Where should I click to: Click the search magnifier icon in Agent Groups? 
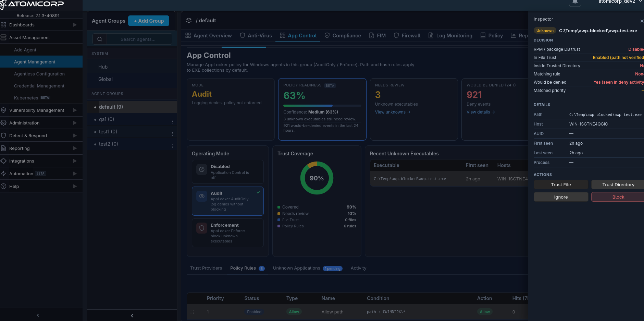pos(100,39)
